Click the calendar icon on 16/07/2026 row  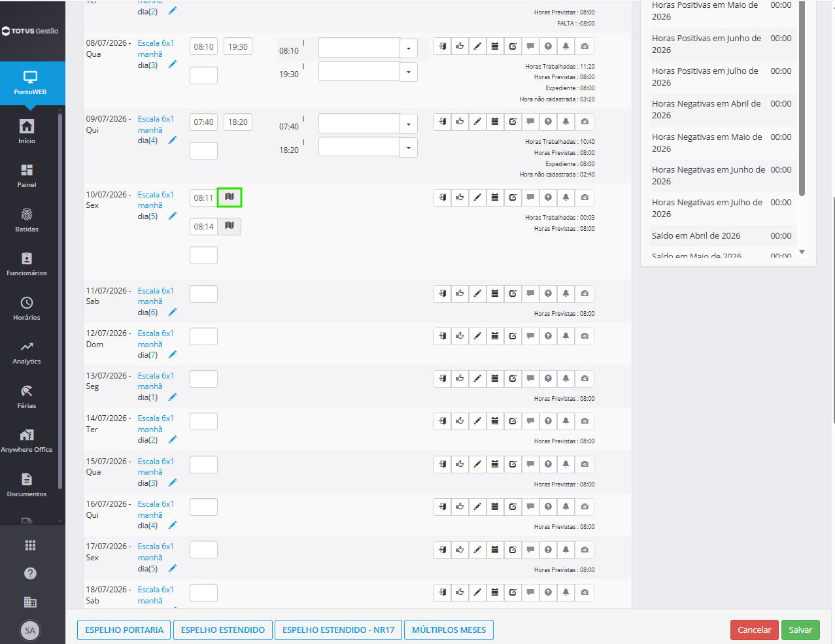coord(496,507)
